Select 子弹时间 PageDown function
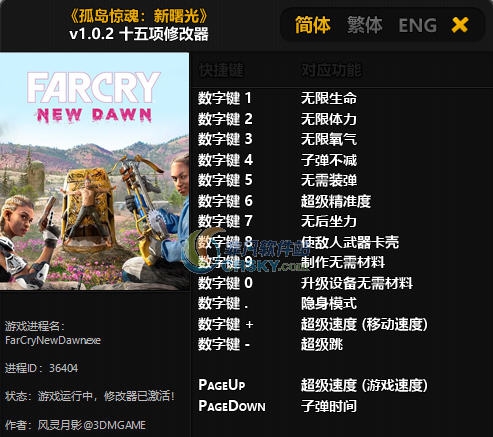Image resolution: width=493 pixels, height=437 pixels. [x=329, y=406]
